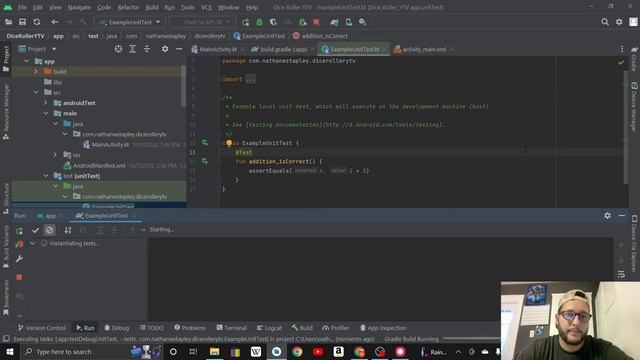Click the green Run ExampleUnitTest icon

(245, 22)
